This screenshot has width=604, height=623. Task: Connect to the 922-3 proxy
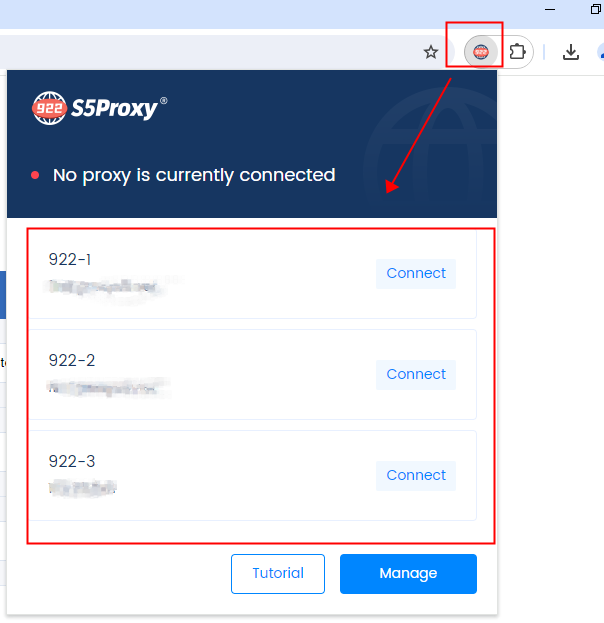(x=416, y=475)
